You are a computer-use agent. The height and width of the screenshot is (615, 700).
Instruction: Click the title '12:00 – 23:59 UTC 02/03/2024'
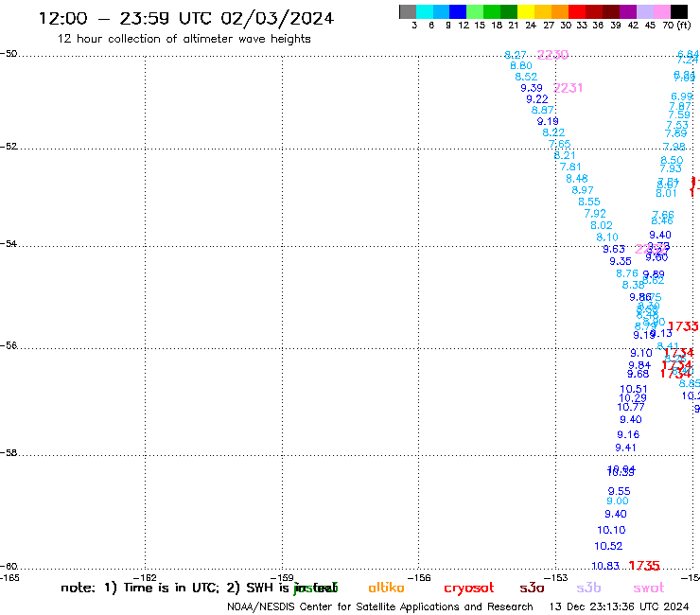tap(186, 18)
